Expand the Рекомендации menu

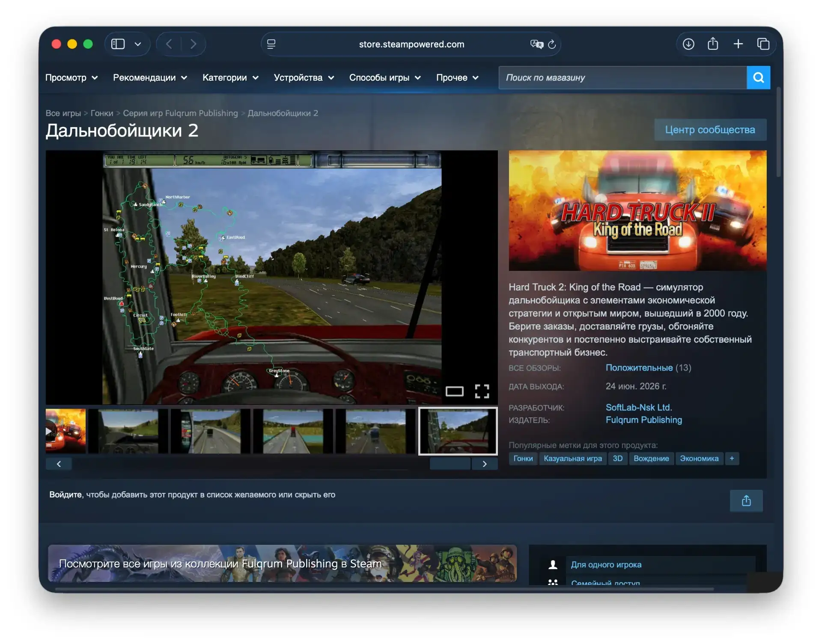(x=150, y=78)
